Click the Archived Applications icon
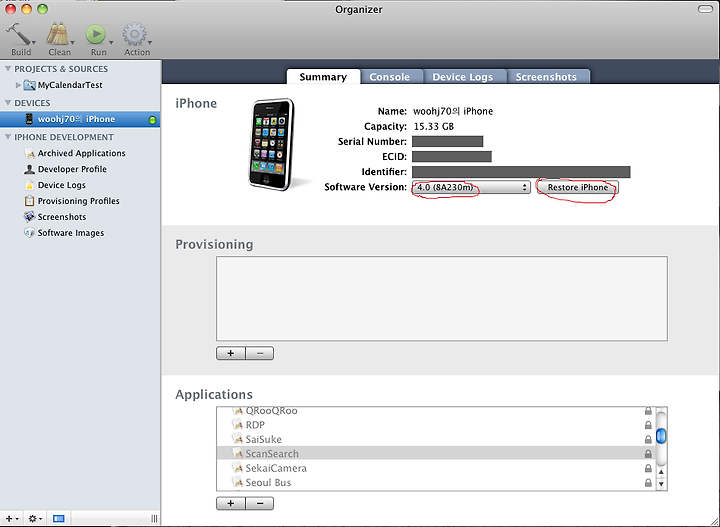The image size is (720, 527). [29, 153]
